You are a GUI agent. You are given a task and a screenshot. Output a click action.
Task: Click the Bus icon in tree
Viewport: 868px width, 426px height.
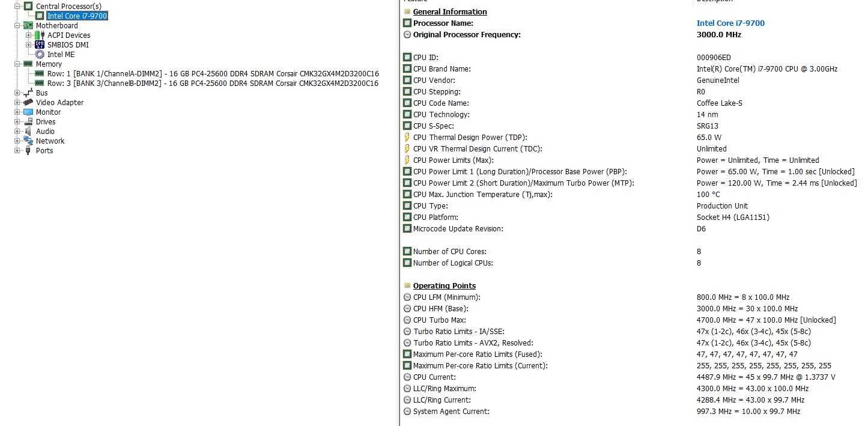28,93
